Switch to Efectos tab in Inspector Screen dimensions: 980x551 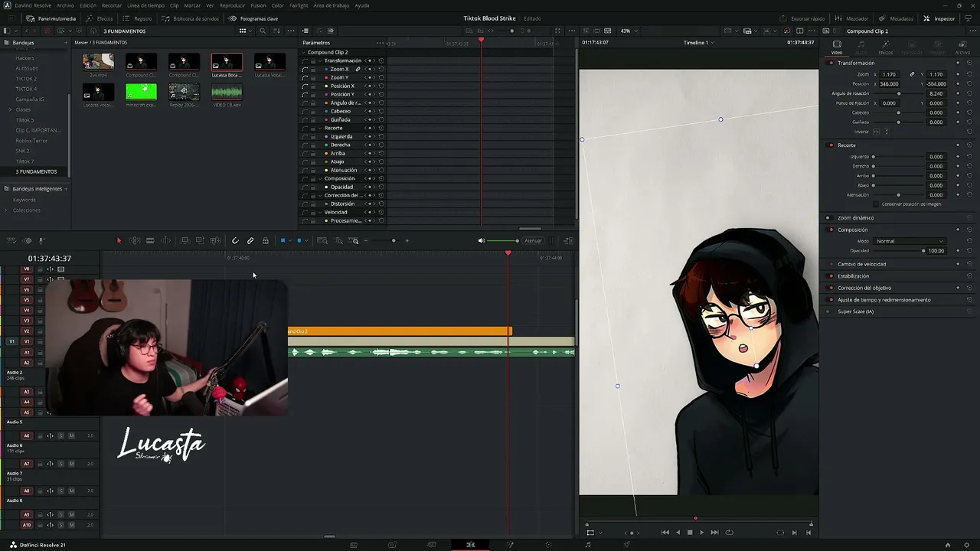tap(885, 47)
